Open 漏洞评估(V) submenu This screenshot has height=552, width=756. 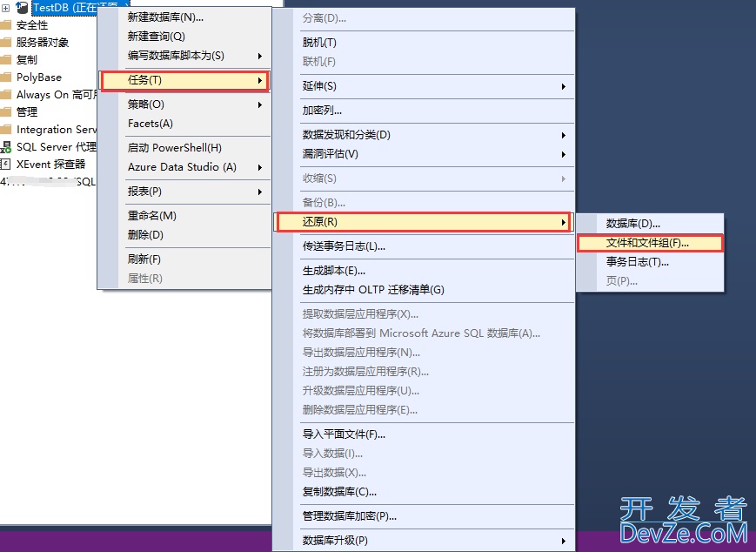tap(425, 154)
